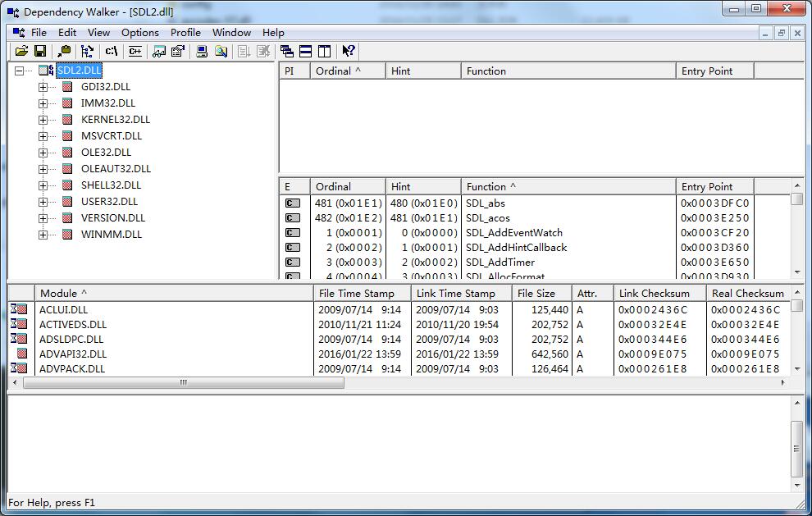Sort exports by Function column header
The width and height of the screenshot is (812, 516).
(x=568, y=186)
